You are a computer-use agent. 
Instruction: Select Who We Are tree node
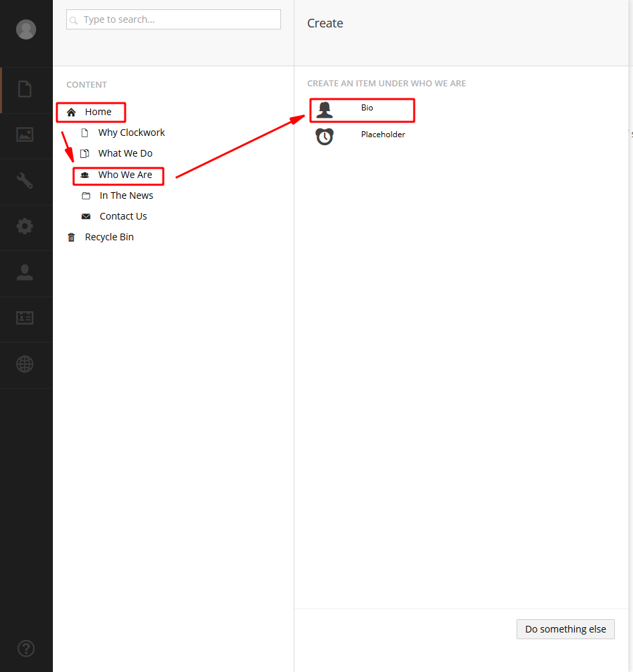125,175
